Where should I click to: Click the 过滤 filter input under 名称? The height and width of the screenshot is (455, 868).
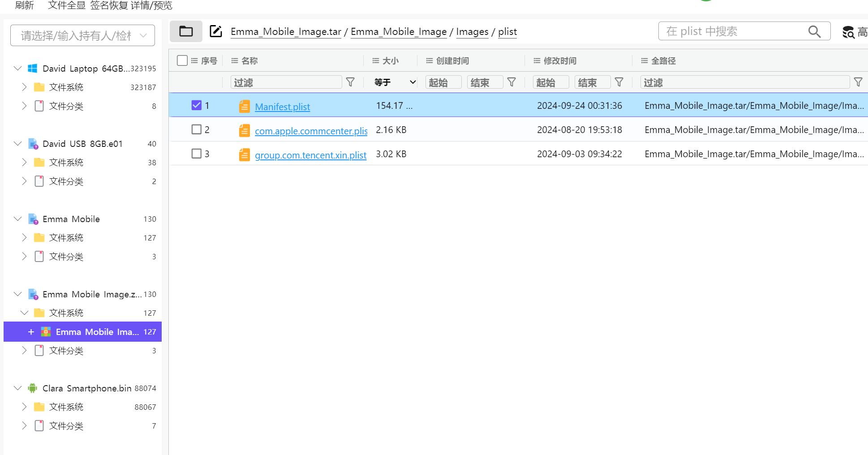pos(286,82)
